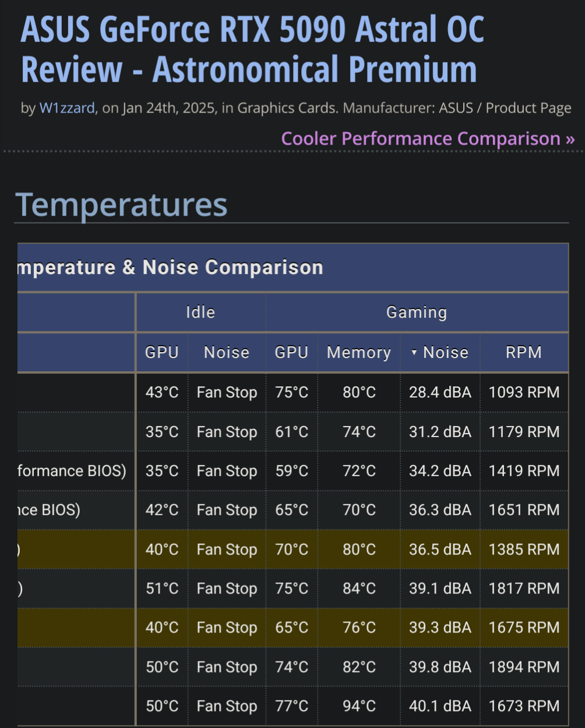Select the 39.8 dBA noise cell
Viewport: 585px width, 728px height.
click(440, 667)
